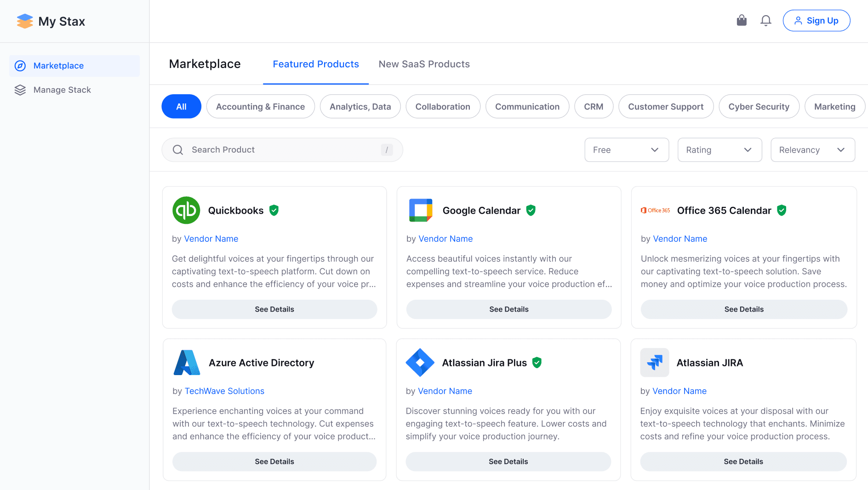Focus the Search Product field
This screenshot has width=868, height=490.
click(282, 150)
